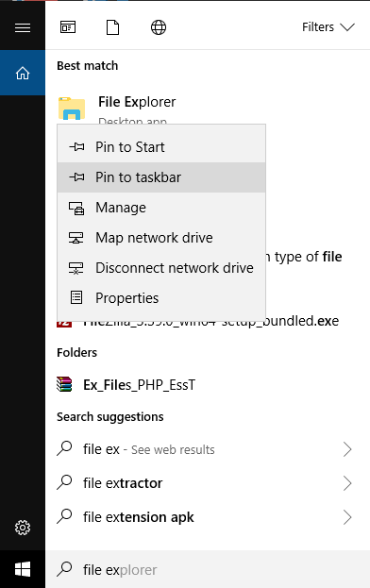Click the magnifier beside 'file extension apk'

[x=64, y=516]
